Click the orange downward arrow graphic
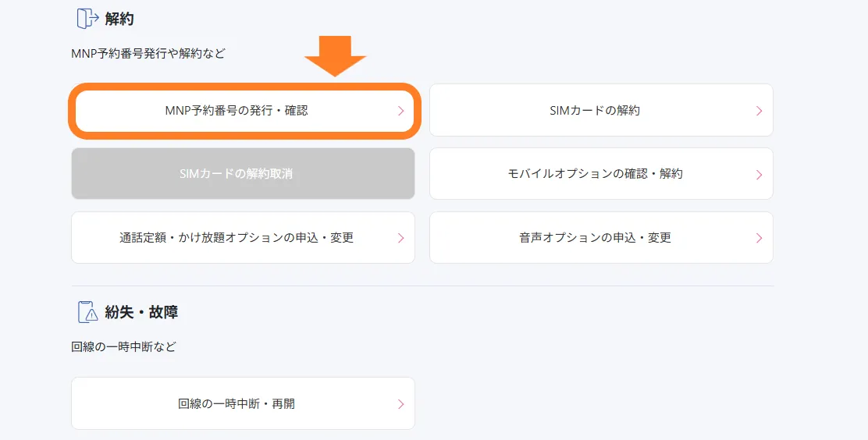The height and width of the screenshot is (440, 868). [x=335, y=56]
